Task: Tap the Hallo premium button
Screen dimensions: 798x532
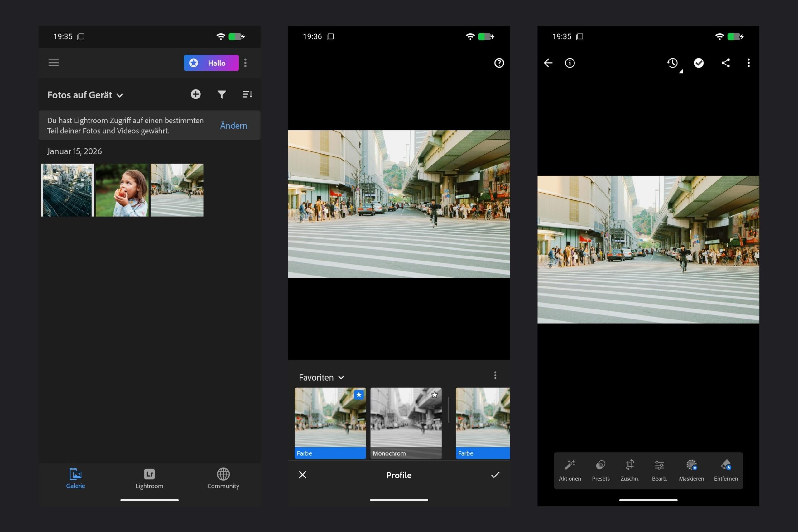Action: (x=211, y=63)
